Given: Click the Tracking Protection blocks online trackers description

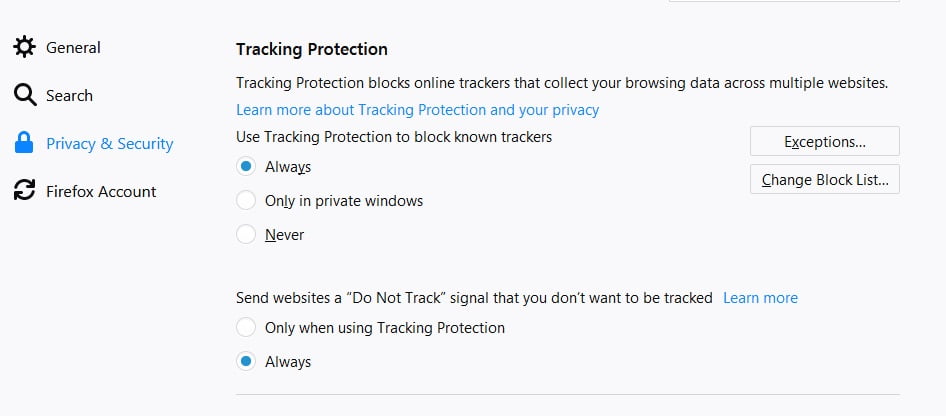Looking at the screenshot, I should point(561,83).
